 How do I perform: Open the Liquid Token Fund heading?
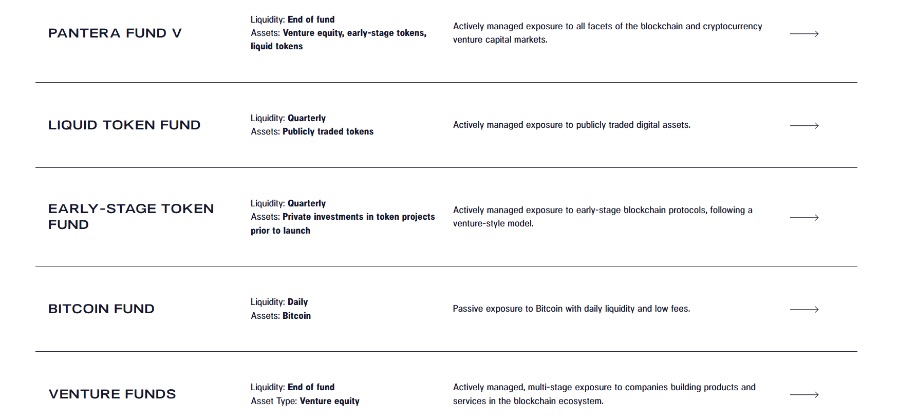tap(124, 125)
